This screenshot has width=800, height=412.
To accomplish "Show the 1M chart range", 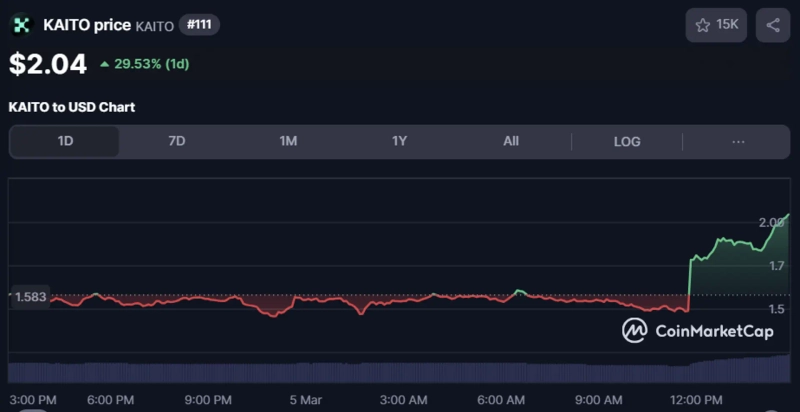I will [288, 141].
